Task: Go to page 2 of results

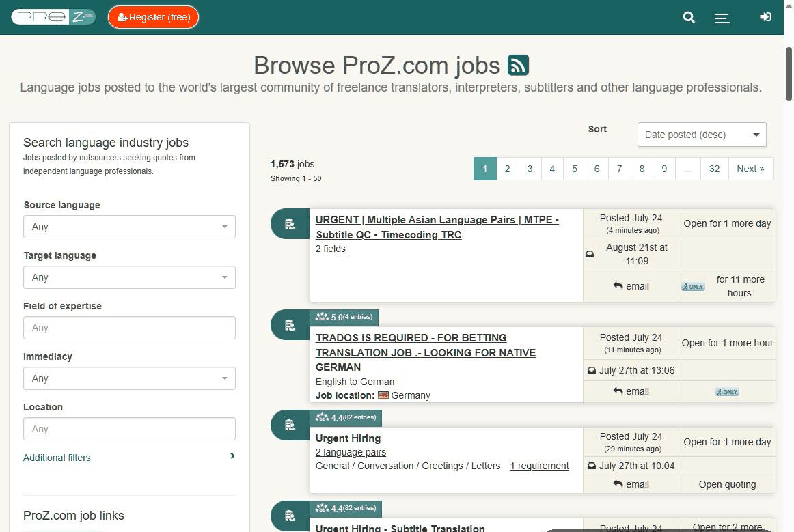Action: pos(508,169)
